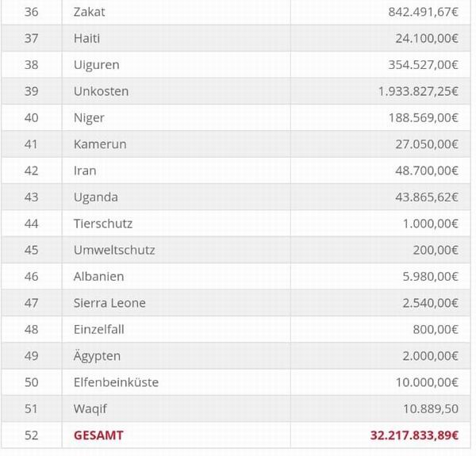This screenshot has height=456, width=476.
Task: Click the Uiguren entry
Action: point(95,64)
